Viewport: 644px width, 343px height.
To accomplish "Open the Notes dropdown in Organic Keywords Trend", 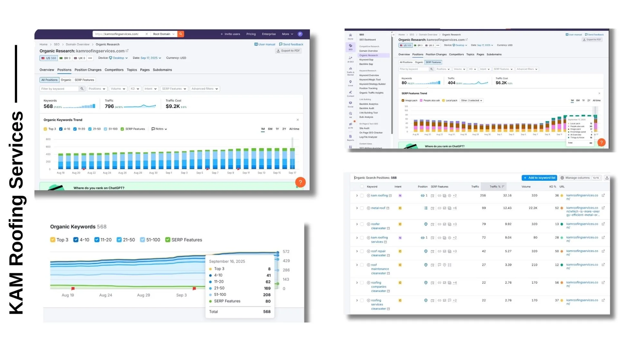I will (x=159, y=129).
